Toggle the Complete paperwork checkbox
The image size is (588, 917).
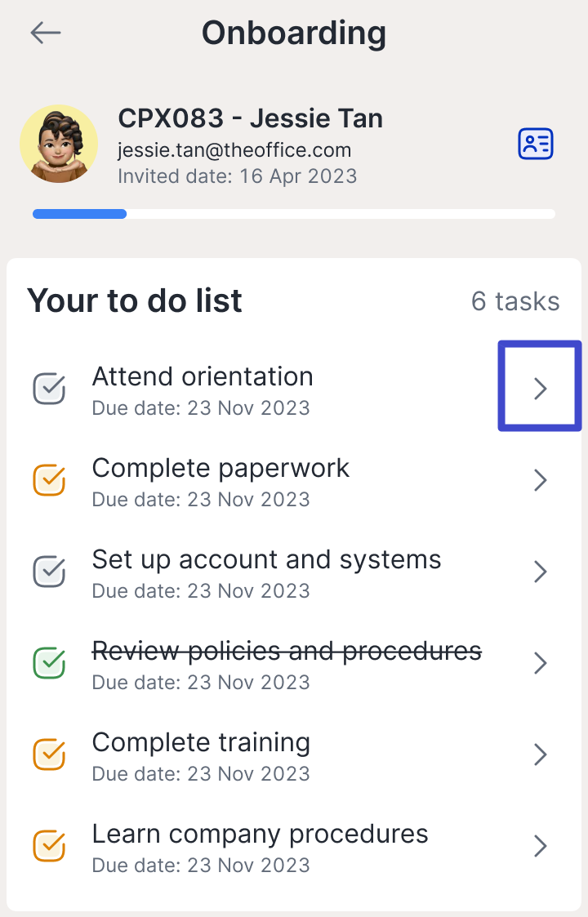click(49, 480)
